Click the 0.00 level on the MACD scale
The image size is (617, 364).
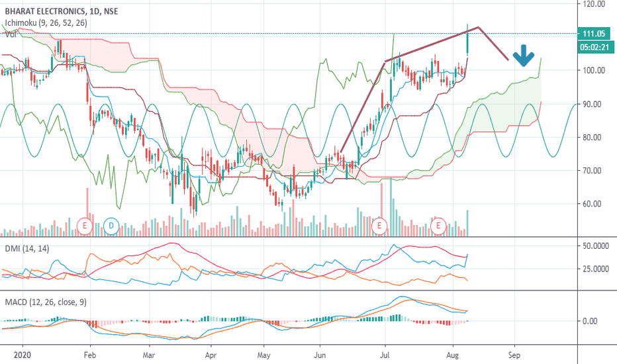tap(590, 321)
